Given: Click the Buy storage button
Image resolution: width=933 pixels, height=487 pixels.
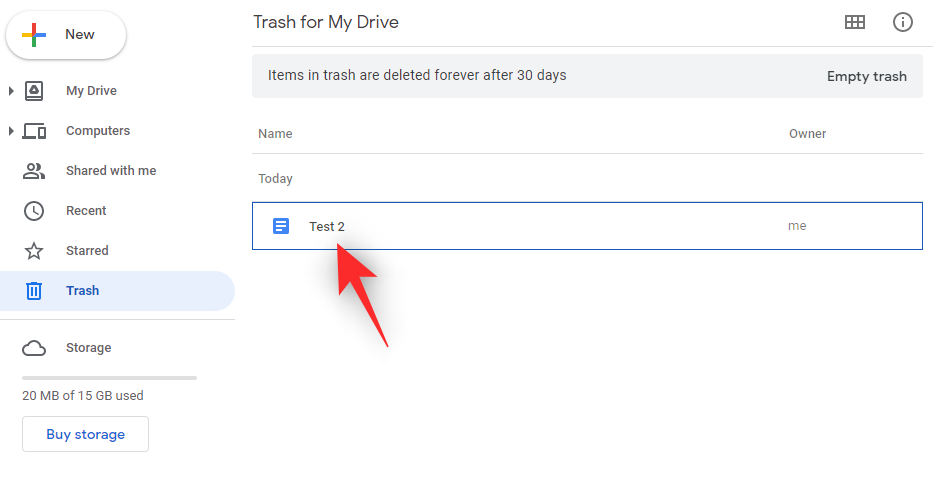Looking at the screenshot, I should 85,434.
